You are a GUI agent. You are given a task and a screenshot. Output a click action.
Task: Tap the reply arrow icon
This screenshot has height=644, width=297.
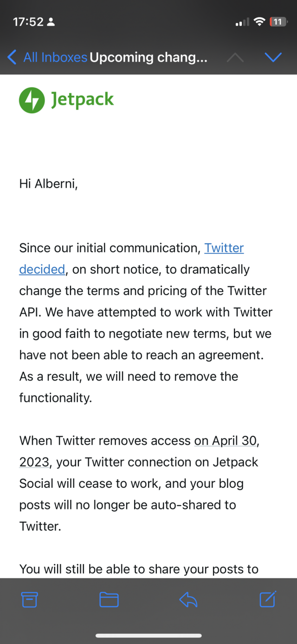pos(188,599)
